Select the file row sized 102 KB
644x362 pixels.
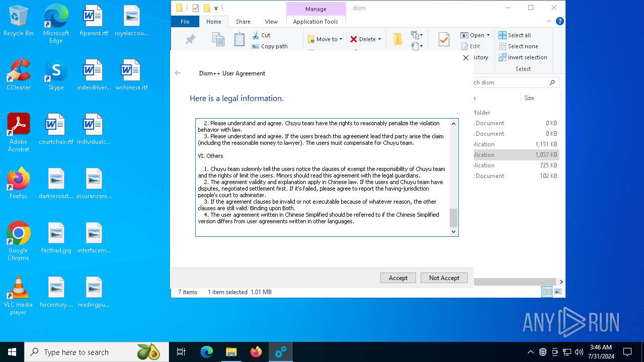click(x=516, y=176)
